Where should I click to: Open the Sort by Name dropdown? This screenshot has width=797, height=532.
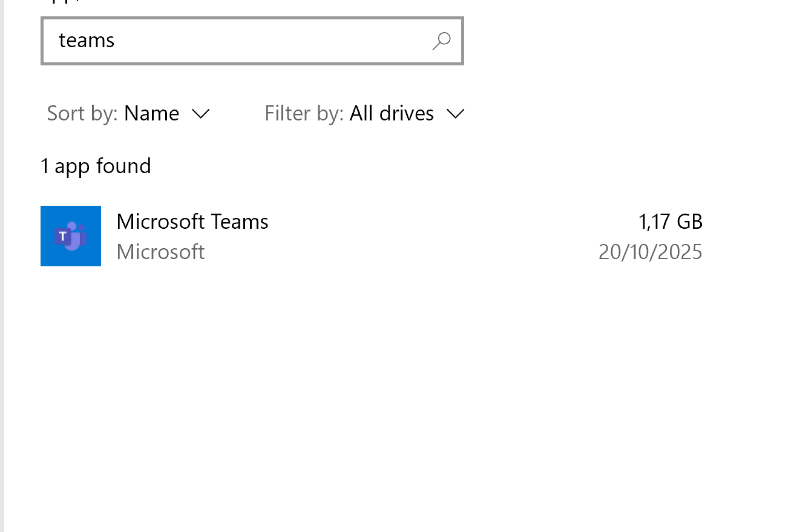[128, 114]
